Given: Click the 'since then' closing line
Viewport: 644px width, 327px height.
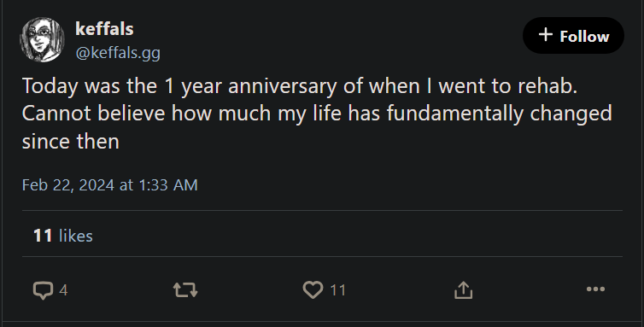Looking at the screenshot, I should coord(71,142).
